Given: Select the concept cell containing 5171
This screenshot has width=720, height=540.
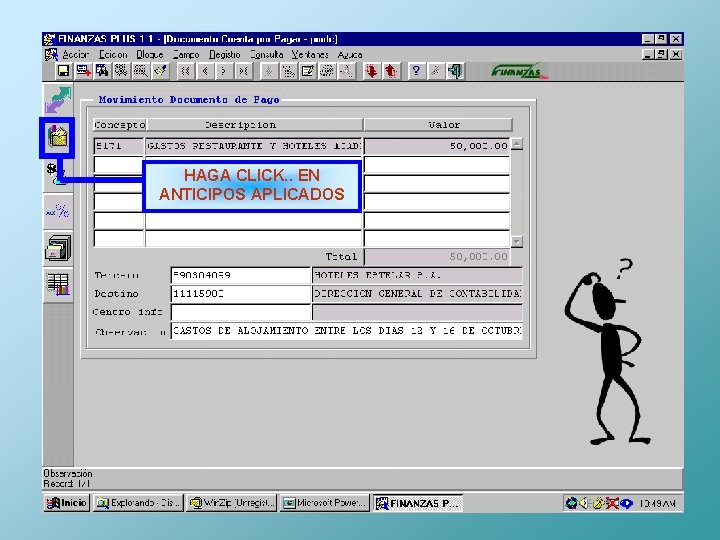Looking at the screenshot, I should coord(119,146).
